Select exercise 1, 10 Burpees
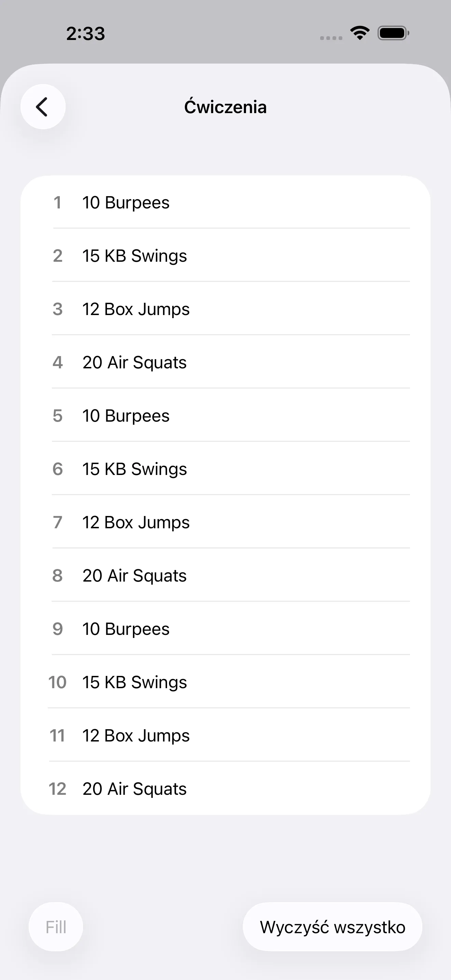Screen dimensions: 451x980 click(225, 202)
